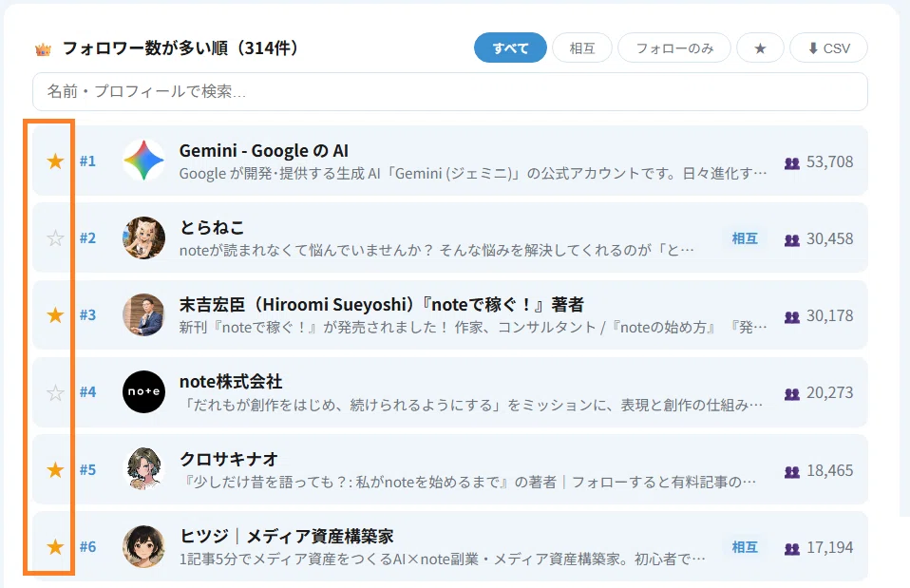Screen dimensions: 910x588
Task: Click the followers icon beside 30,458
Action: pyautogui.click(x=792, y=240)
